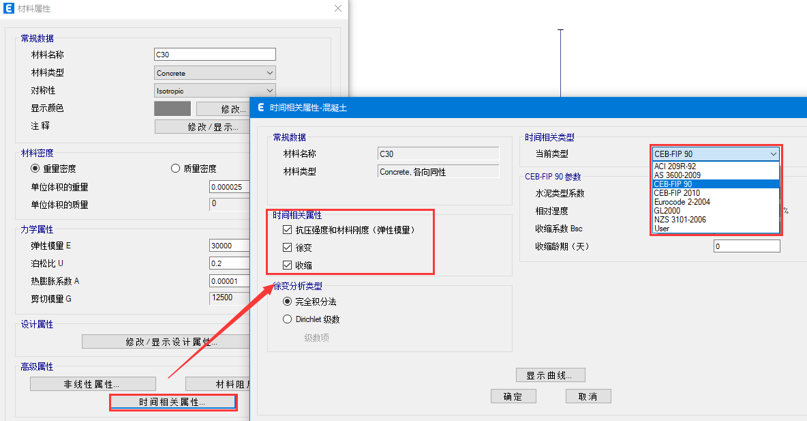Click the 材料类型 Concrete, 各向同性 field
Image resolution: width=807 pixels, height=421 pixels.
[x=438, y=171]
